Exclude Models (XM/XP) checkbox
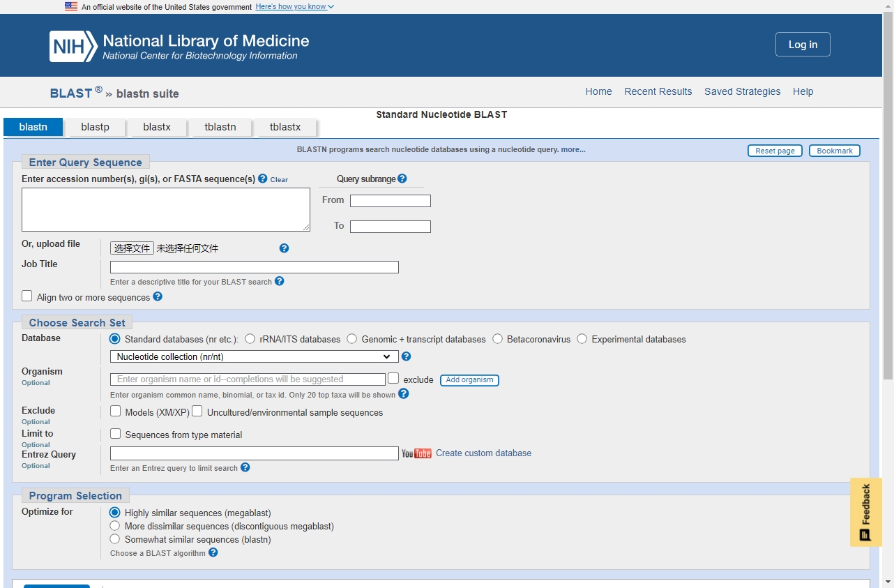Image resolution: width=894 pixels, height=588 pixels. click(x=116, y=411)
